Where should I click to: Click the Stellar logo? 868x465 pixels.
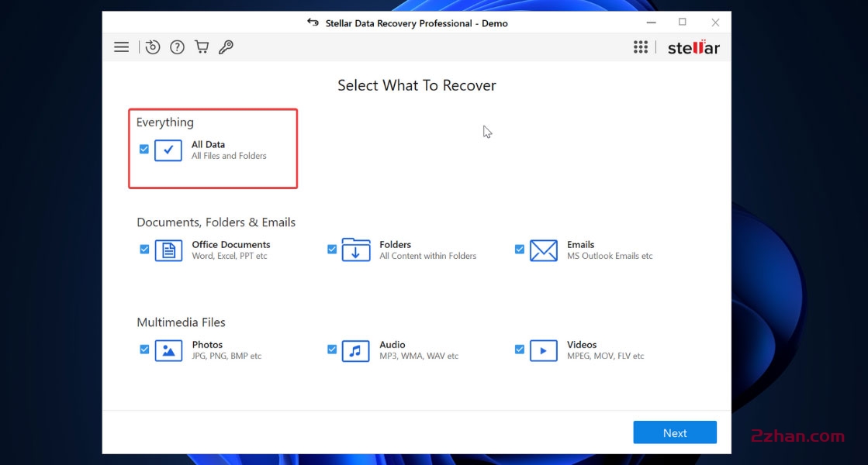click(693, 46)
